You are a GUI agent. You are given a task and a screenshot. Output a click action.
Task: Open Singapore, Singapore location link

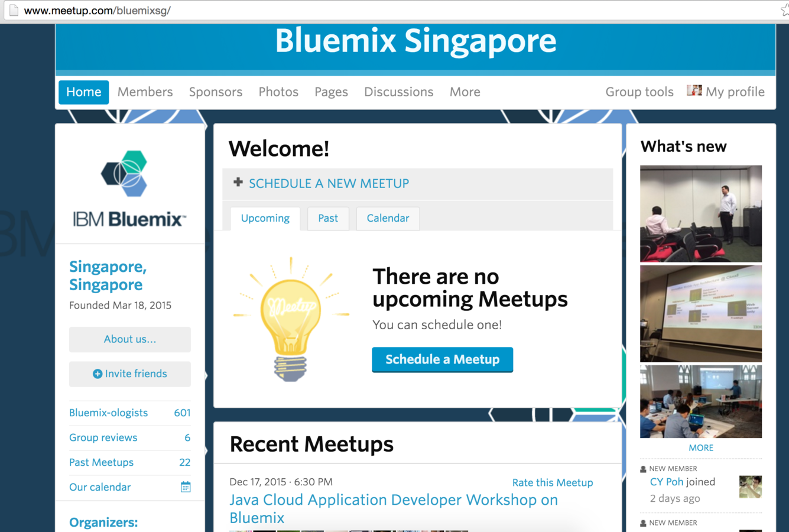108,275
